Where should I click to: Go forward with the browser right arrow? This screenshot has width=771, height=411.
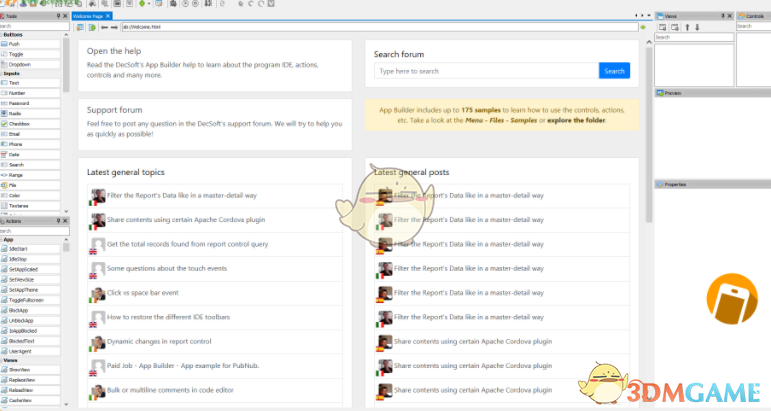[114, 28]
